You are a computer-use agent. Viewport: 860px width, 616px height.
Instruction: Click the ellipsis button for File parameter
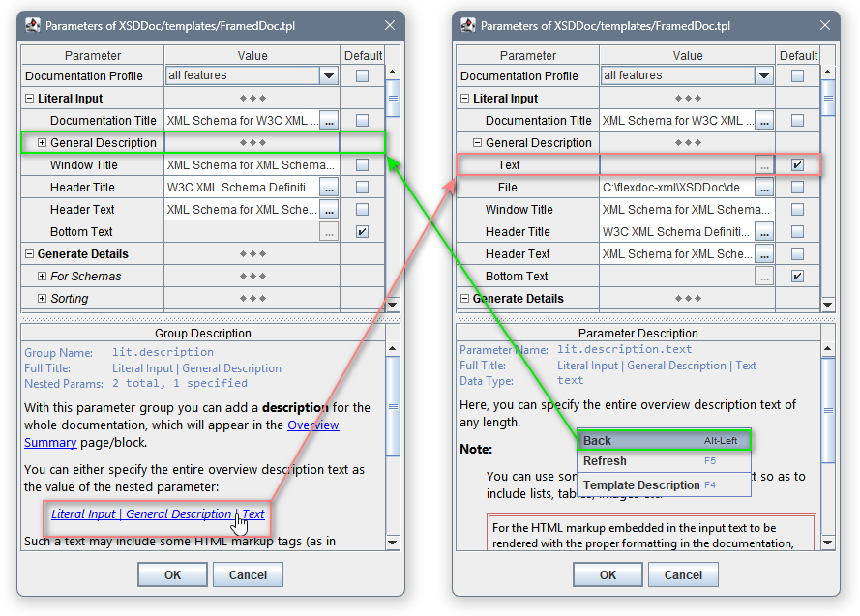(764, 188)
